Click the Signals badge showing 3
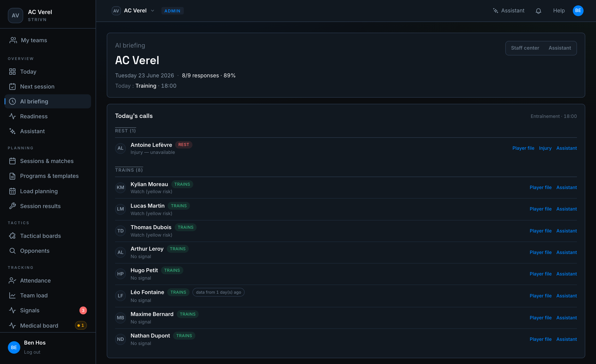 83,310
